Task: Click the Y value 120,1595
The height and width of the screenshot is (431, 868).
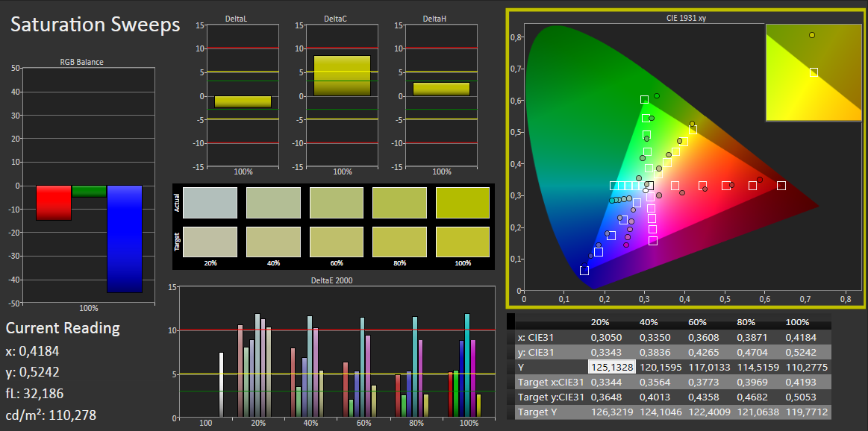Action: pos(661,367)
